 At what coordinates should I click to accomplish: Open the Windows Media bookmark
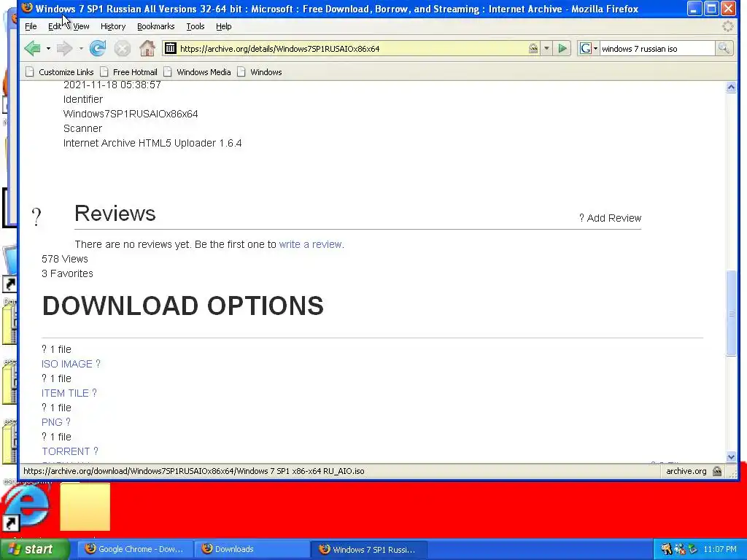pyautogui.click(x=197, y=72)
